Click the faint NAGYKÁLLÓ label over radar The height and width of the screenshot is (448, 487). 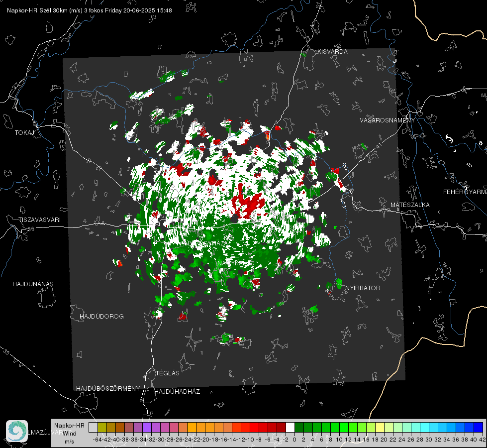[x=236, y=263]
